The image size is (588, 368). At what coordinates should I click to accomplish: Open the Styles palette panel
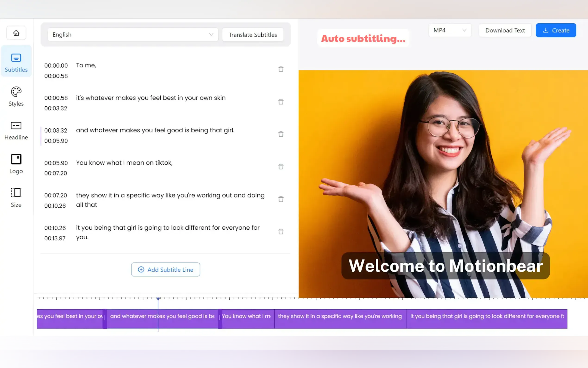(x=16, y=96)
